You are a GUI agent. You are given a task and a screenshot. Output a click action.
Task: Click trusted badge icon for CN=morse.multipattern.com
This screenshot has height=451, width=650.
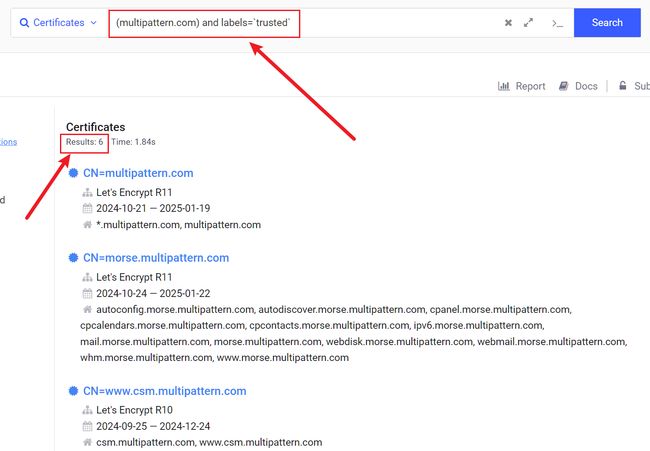coord(73,258)
